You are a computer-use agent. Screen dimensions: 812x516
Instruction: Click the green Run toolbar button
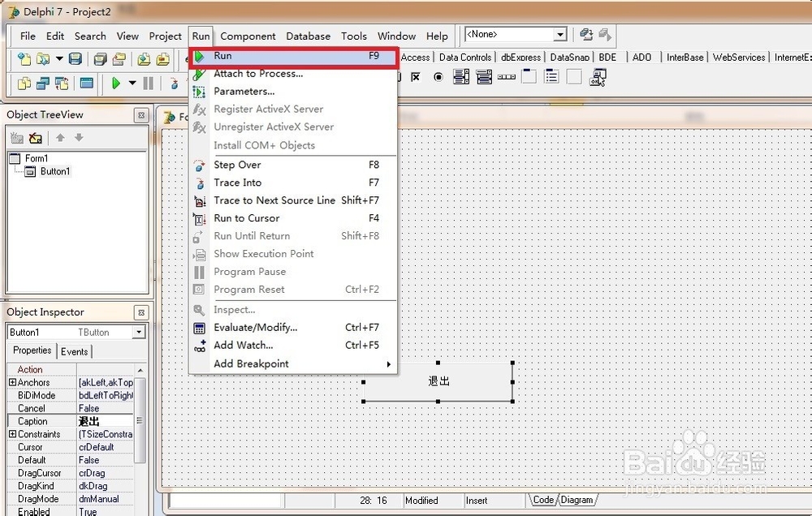[x=116, y=83]
